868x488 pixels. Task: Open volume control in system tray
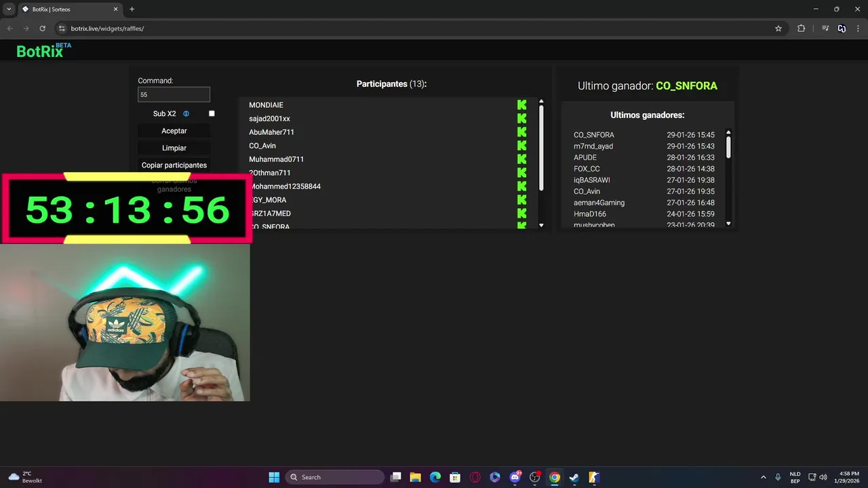tap(823, 477)
